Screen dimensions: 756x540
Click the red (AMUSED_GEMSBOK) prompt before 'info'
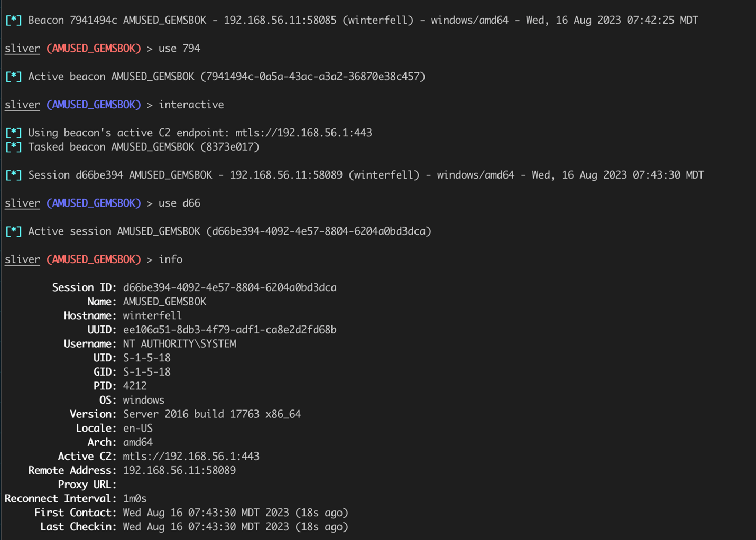click(94, 259)
